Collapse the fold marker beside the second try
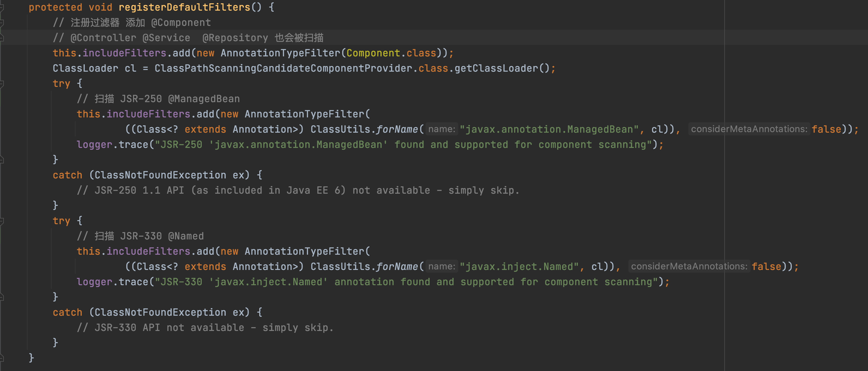 coord(2,221)
